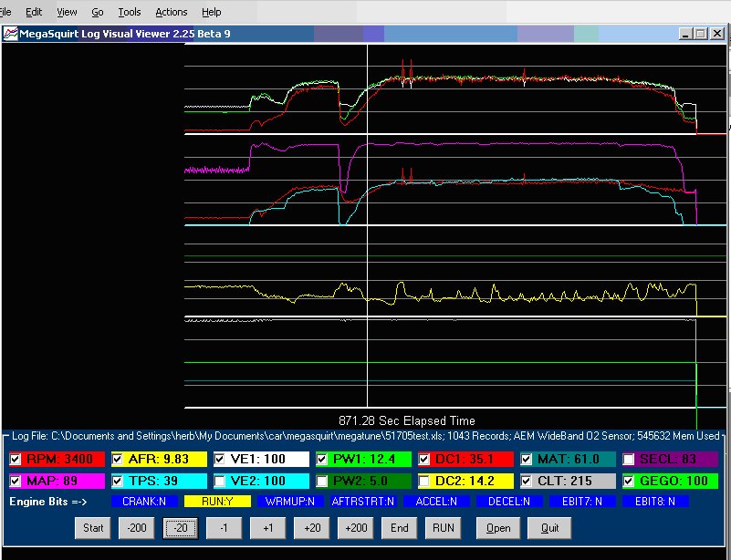Uncheck the MAP trace checkbox

coord(16,481)
